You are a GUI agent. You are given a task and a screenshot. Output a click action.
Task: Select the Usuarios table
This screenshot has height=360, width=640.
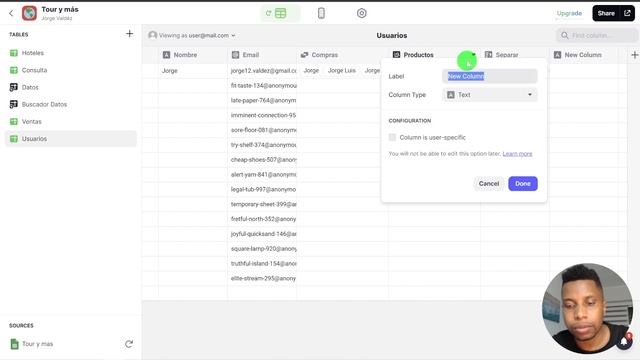[x=71, y=139]
